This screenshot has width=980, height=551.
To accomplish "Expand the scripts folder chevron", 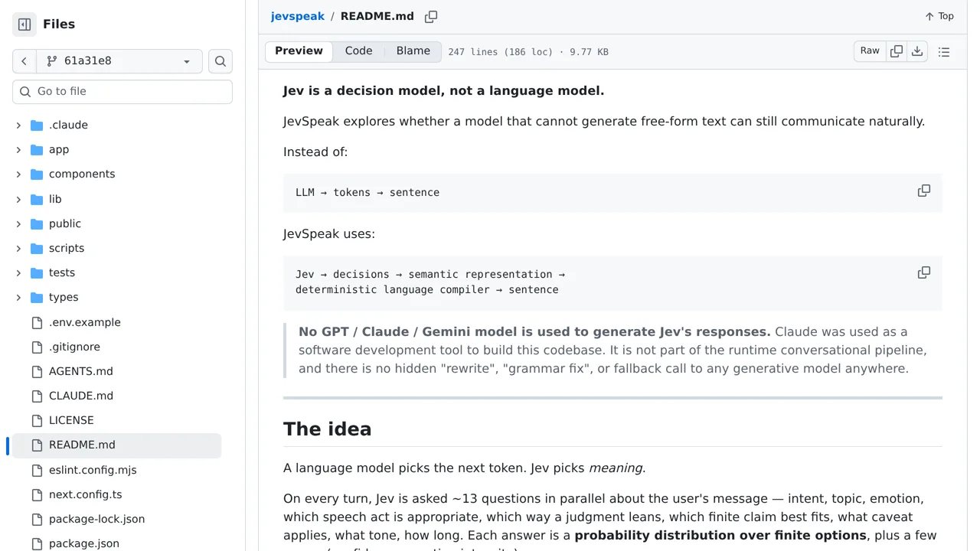I will click(18, 248).
